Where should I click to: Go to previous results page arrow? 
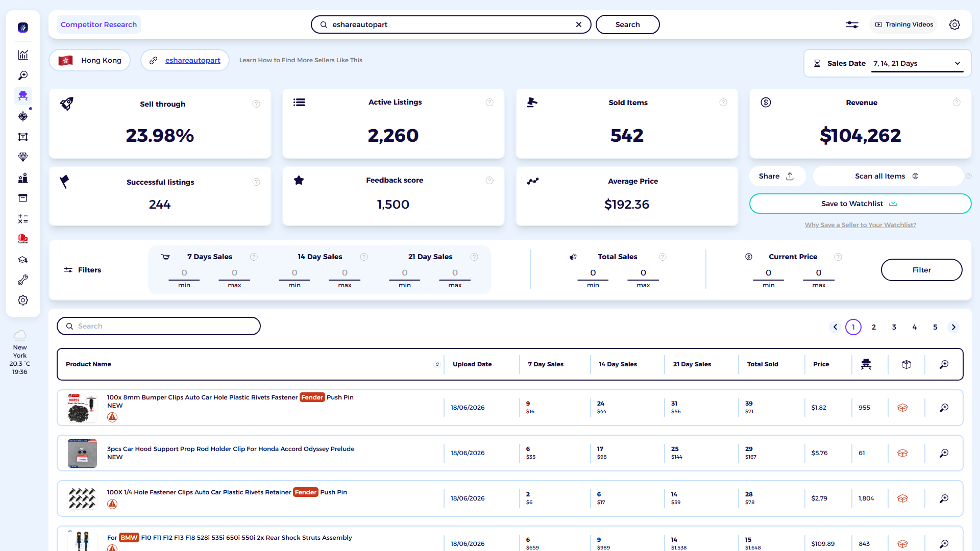coord(835,327)
